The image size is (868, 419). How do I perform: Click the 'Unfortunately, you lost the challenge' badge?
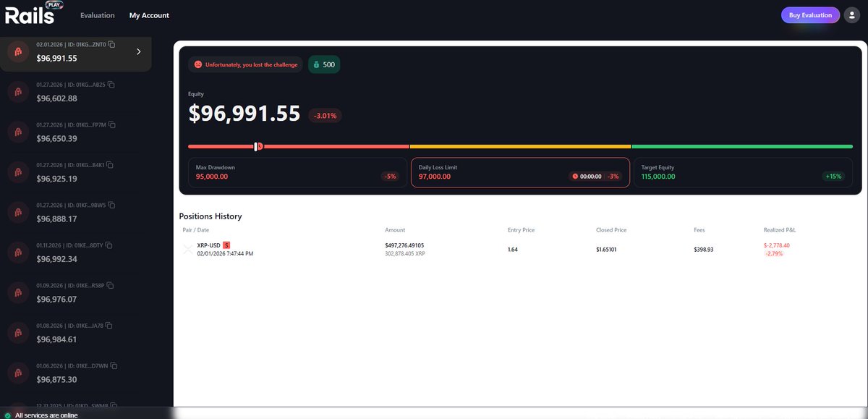(246, 64)
